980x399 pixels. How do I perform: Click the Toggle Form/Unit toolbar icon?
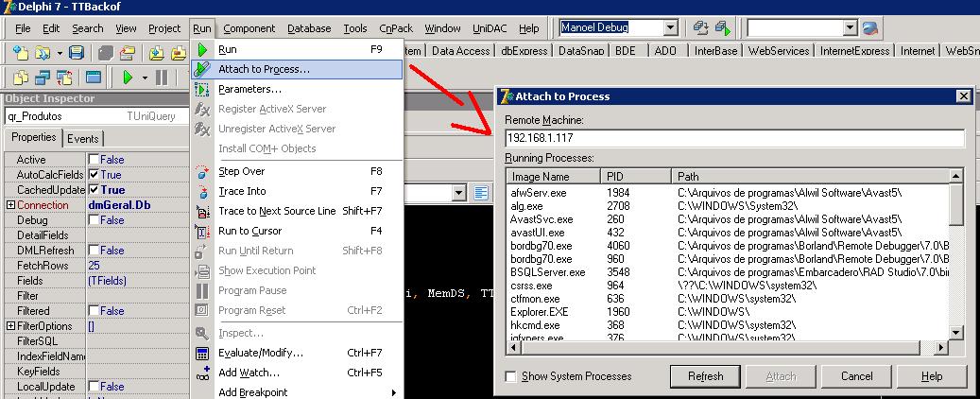(64, 78)
